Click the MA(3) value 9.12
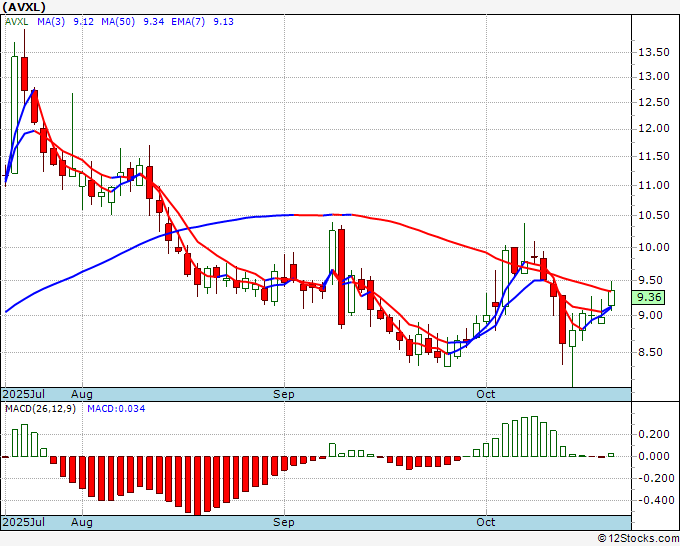This screenshot has height=546, width=680. (x=83, y=21)
